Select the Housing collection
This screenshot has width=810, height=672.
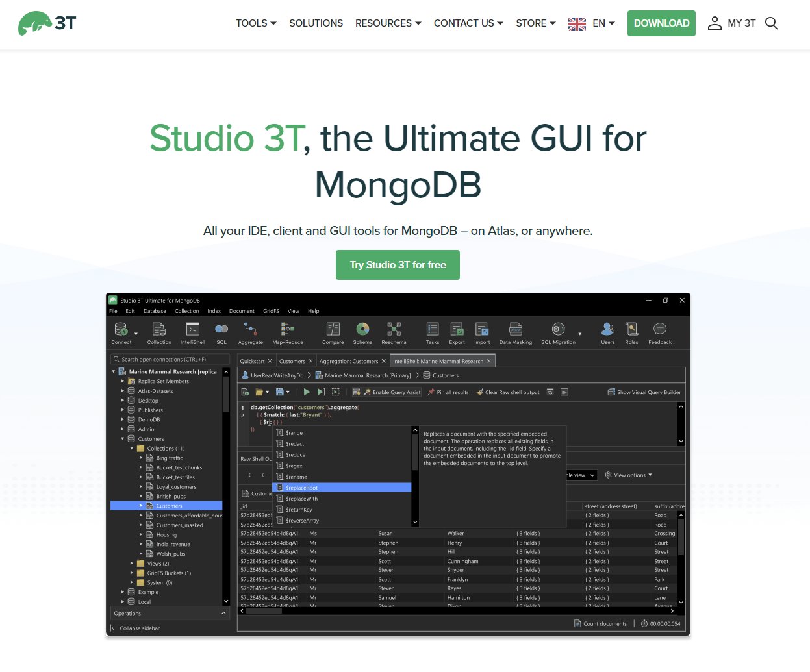166,535
